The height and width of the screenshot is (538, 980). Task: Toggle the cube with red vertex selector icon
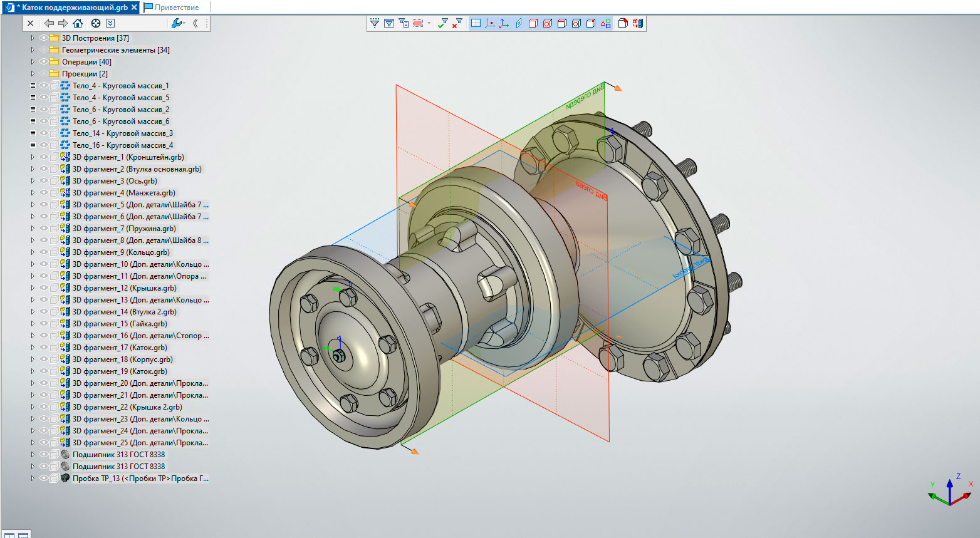(591, 23)
